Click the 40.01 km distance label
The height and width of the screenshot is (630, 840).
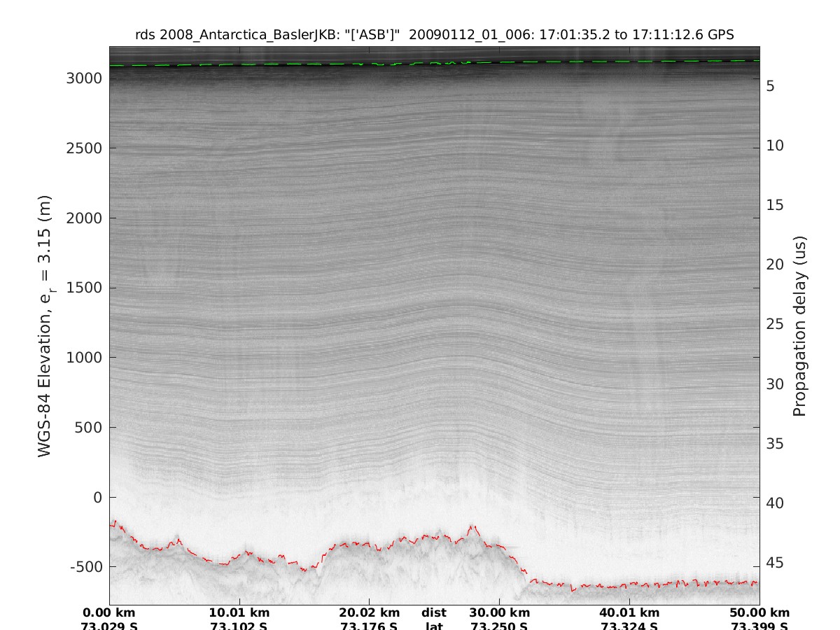pos(629,612)
